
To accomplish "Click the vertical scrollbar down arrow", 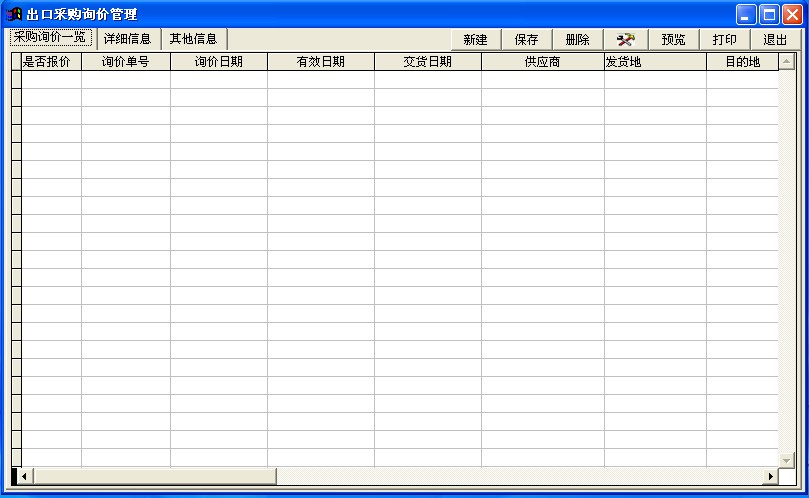I will 786,460.
